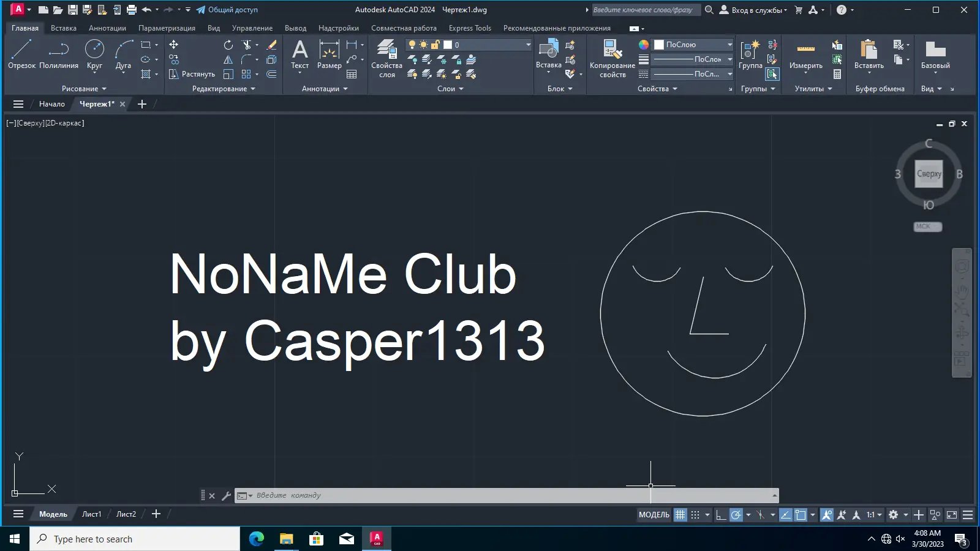Open command line customize wrench icon
980x551 pixels.
(x=226, y=496)
